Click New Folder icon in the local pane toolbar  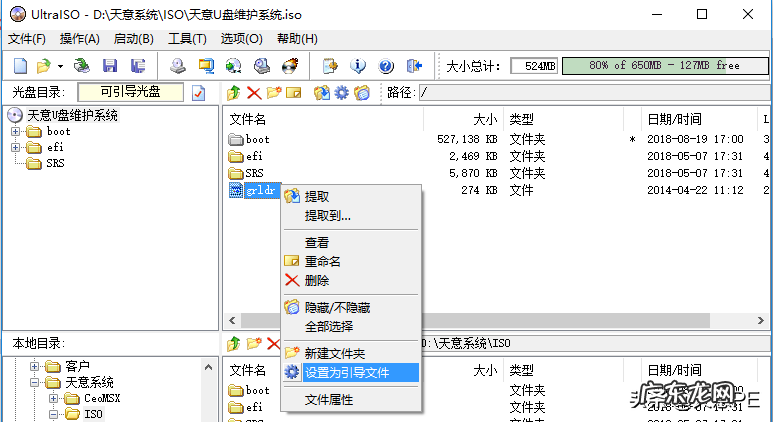tap(253, 344)
